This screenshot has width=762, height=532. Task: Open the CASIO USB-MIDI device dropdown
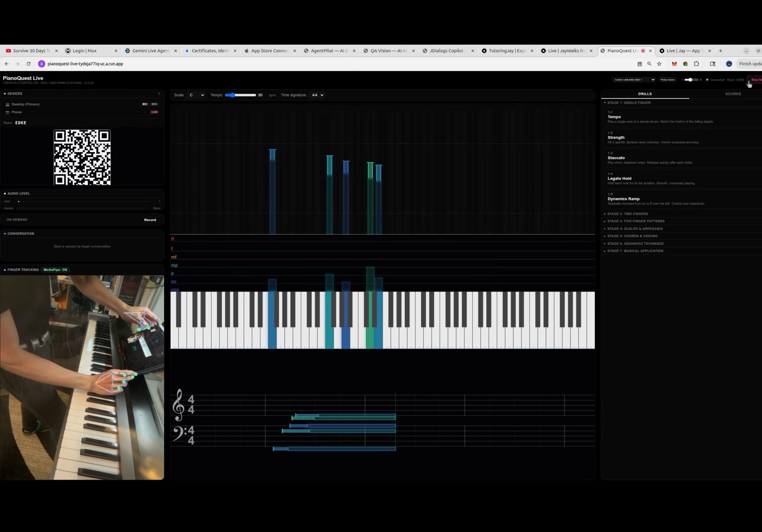click(633, 80)
